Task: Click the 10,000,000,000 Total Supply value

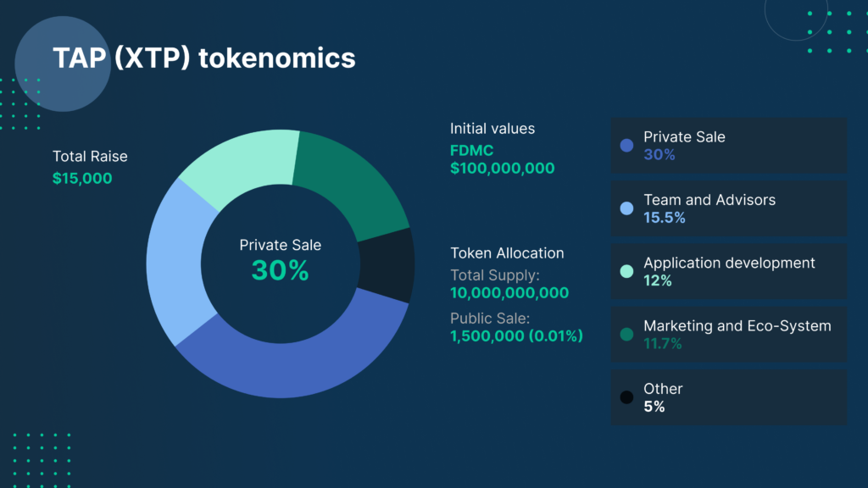Action: (509, 293)
